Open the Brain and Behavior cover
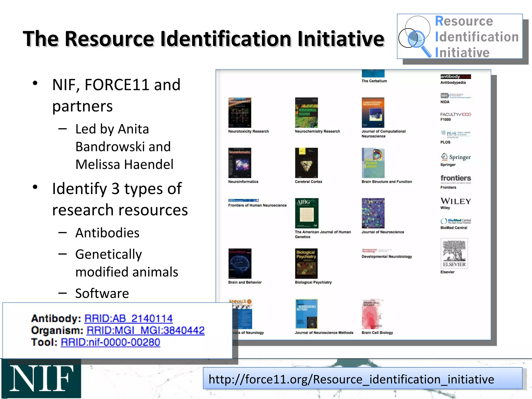This screenshot has height=399, width=532. coord(240,263)
